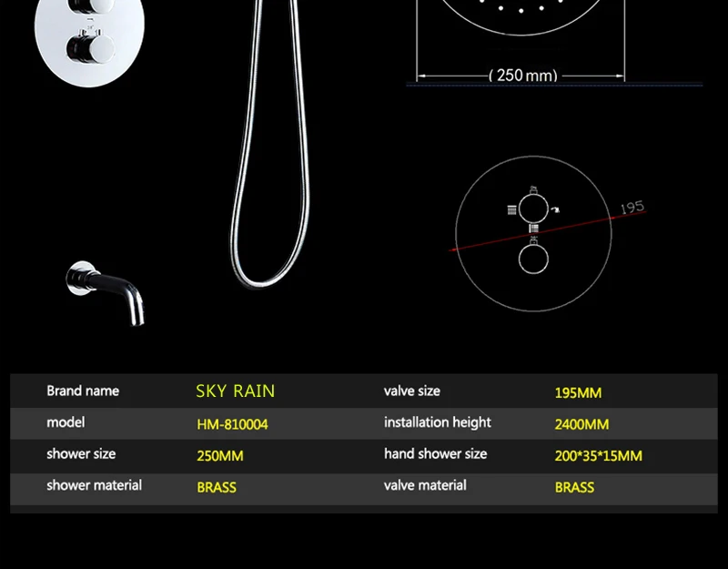Select the "SKY RAIN" brand value
The width and height of the screenshot is (728, 569).
[236, 391]
